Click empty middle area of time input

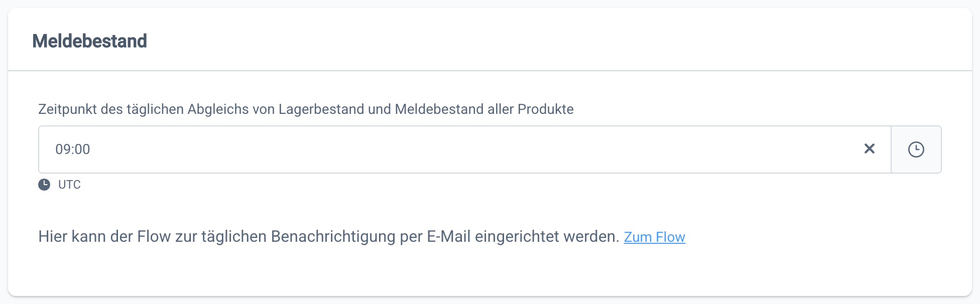452,149
